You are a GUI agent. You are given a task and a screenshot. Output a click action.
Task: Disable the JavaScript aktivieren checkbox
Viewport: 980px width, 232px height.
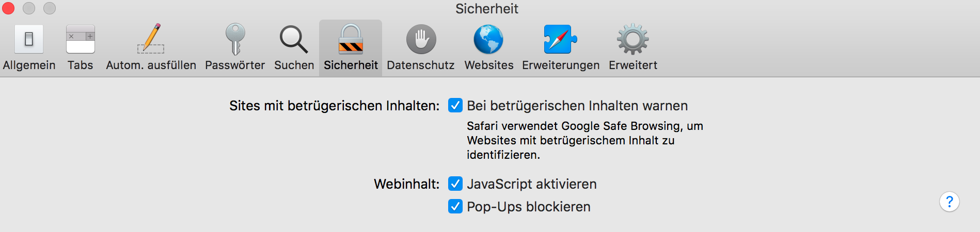(x=455, y=184)
